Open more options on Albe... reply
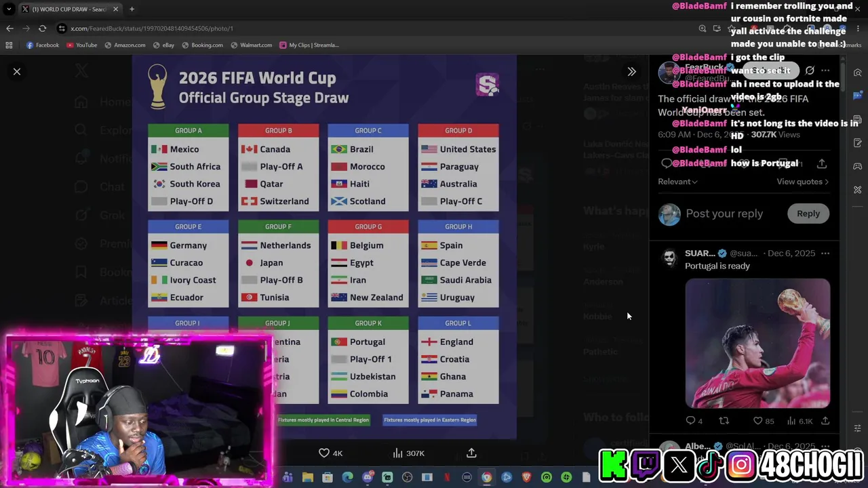868x488 pixels. (x=825, y=447)
